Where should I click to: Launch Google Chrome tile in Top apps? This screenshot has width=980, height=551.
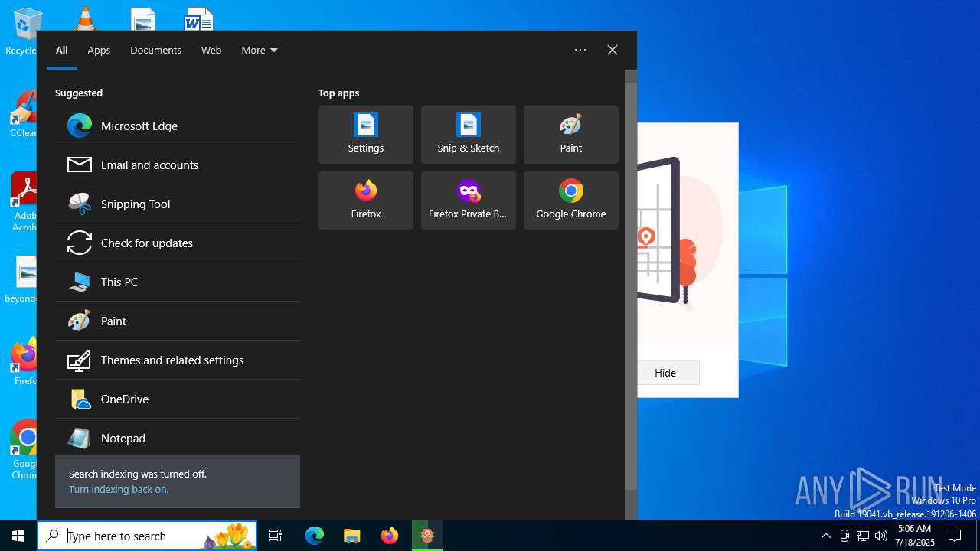(571, 201)
